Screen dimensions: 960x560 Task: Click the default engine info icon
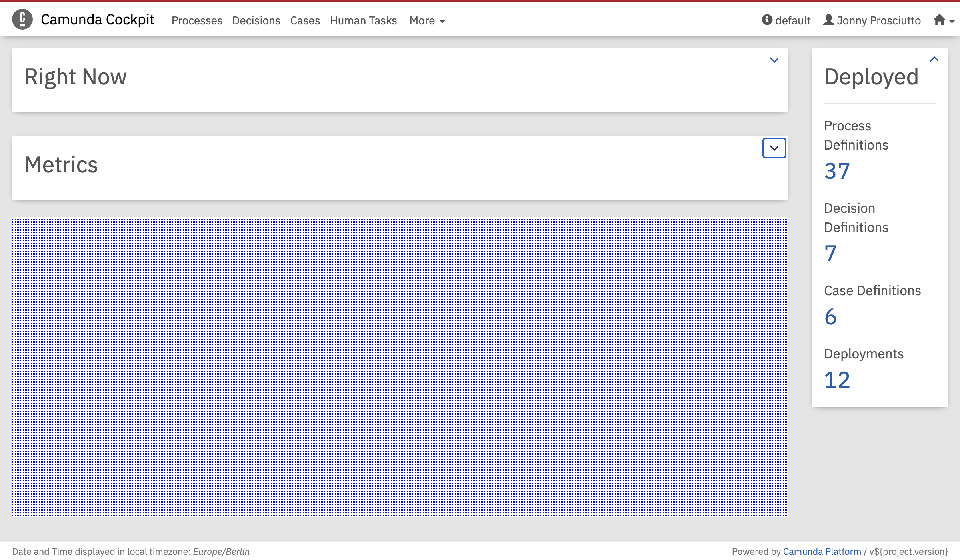767,20
